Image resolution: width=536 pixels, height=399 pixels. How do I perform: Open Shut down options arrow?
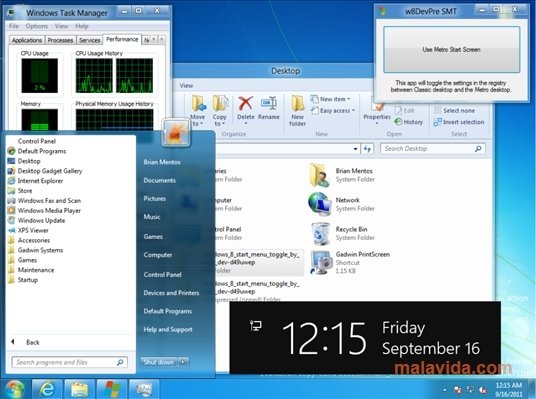[184, 362]
